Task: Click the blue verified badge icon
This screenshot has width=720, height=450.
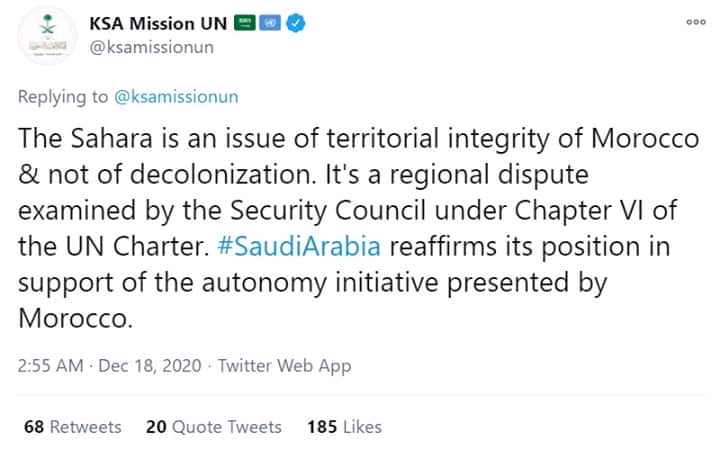Action: (x=295, y=24)
